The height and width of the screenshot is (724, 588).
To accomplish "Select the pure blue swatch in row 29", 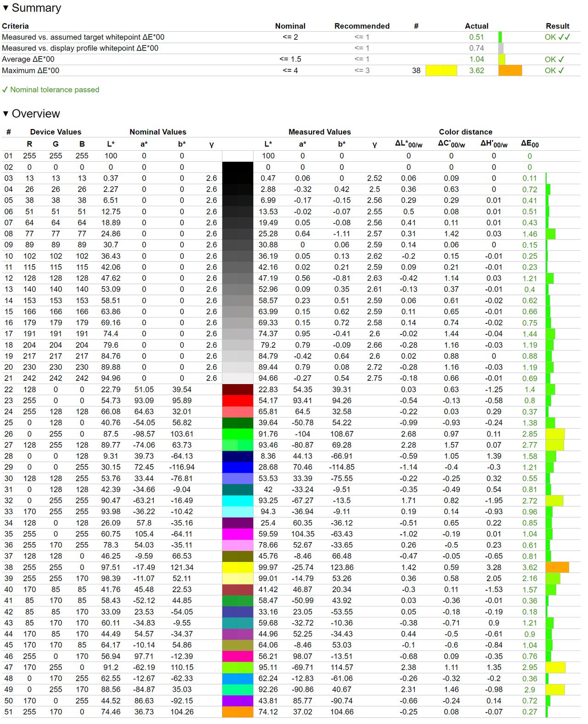I will coord(237,467).
